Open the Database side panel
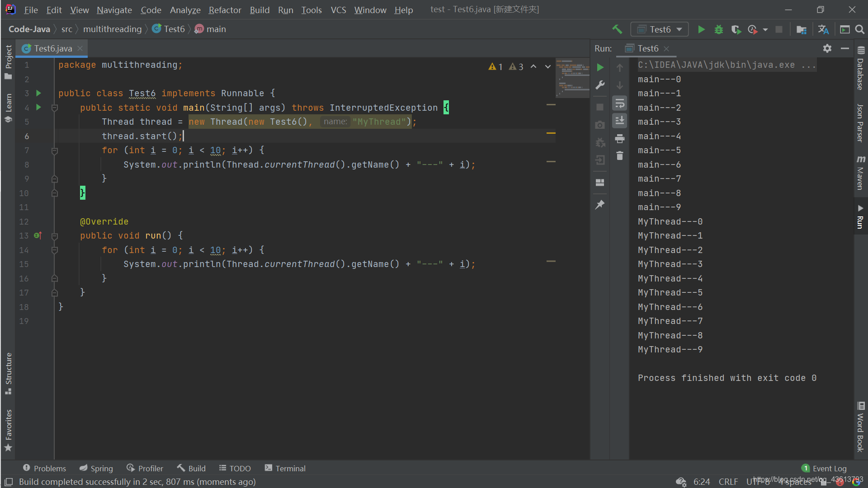The width and height of the screenshot is (868, 488). [860, 68]
